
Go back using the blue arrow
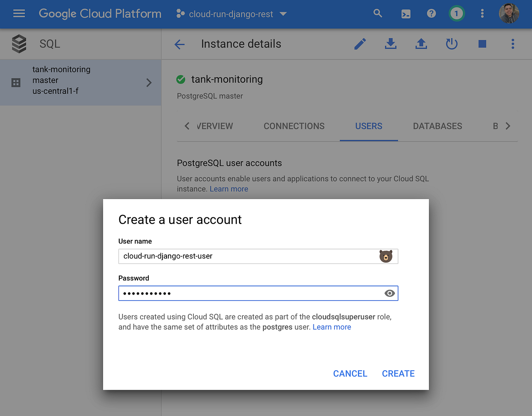pos(179,44)
